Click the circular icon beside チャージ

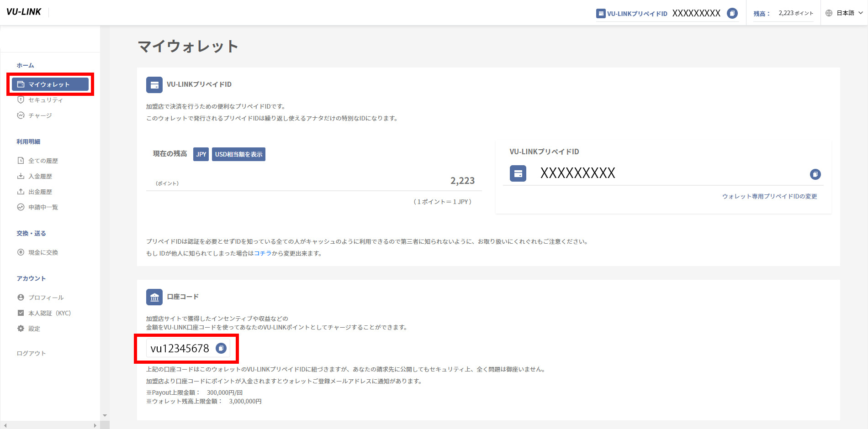[21, 115]
